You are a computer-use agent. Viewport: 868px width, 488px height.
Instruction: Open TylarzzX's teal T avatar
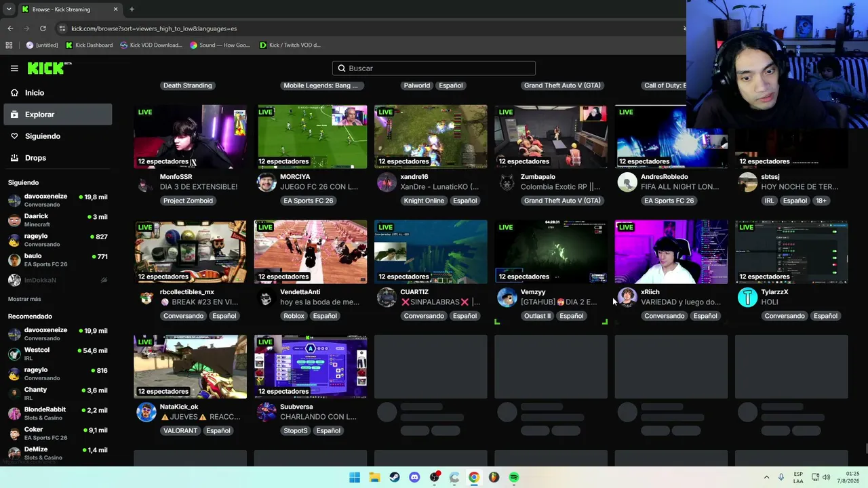tap(747, 298)
